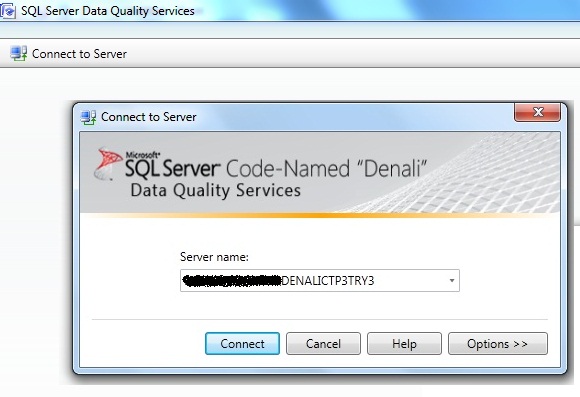The height and width of the screenshot is (397, 580).
Task: Click the Connect to Server toolbar icon
Action: pos(18,54)
